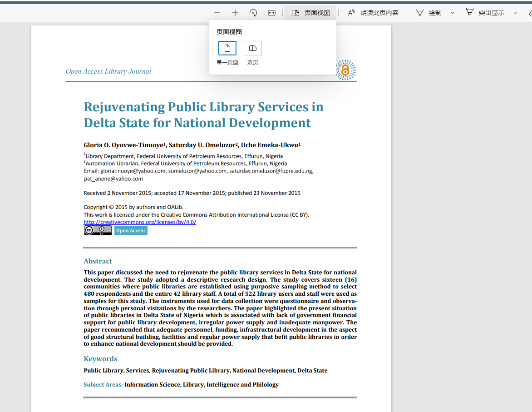Click the Abstract section heading
532x412 pixels.
[98, 261]
